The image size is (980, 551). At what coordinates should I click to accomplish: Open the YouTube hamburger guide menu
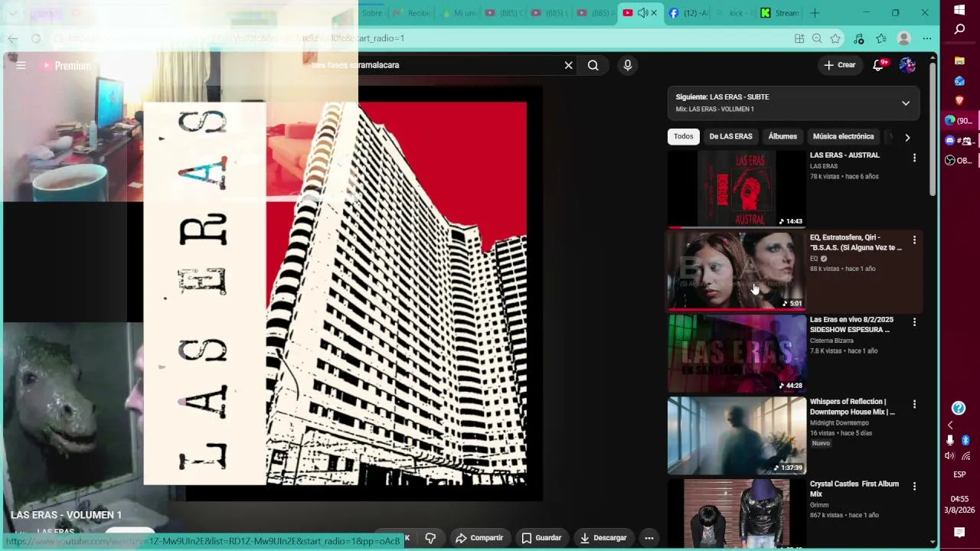coord(21,66)
